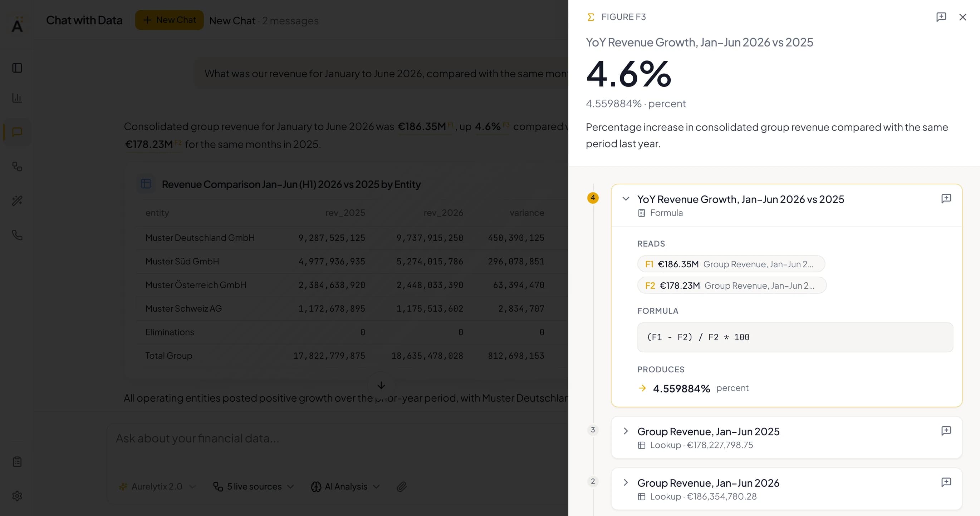
Task: Select the Muster Deutschland GmbH row
Action: click(x=352, y=238)
